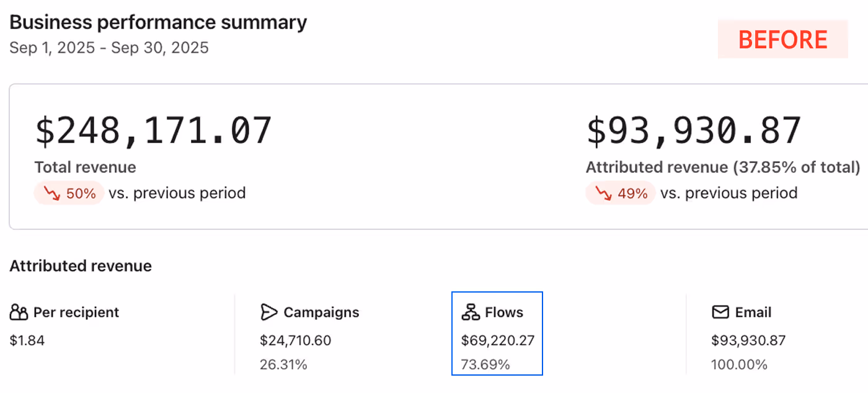Image resolution: width=868 pixels, height=393 pixels.
Task: Open the Sep 1 - Sep 30 date range picker
Action: point(108,47)
